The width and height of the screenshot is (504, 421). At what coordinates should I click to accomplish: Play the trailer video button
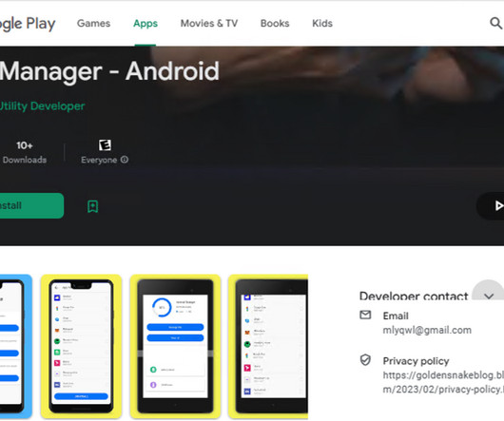[x=491, y=206]
